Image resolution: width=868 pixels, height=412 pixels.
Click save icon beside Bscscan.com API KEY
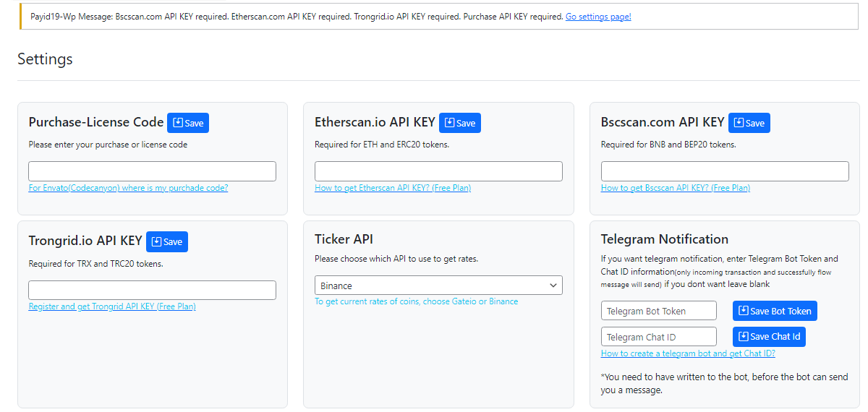pos(739,123)
